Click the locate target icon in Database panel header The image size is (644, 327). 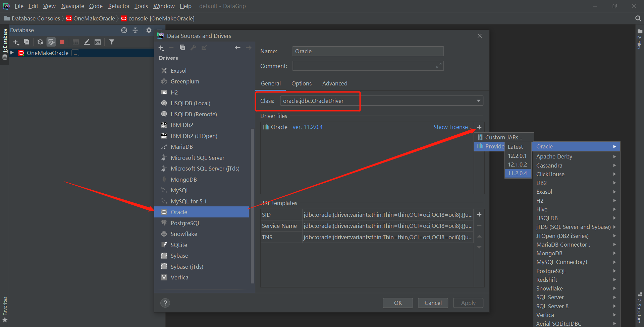click(124, 30)
